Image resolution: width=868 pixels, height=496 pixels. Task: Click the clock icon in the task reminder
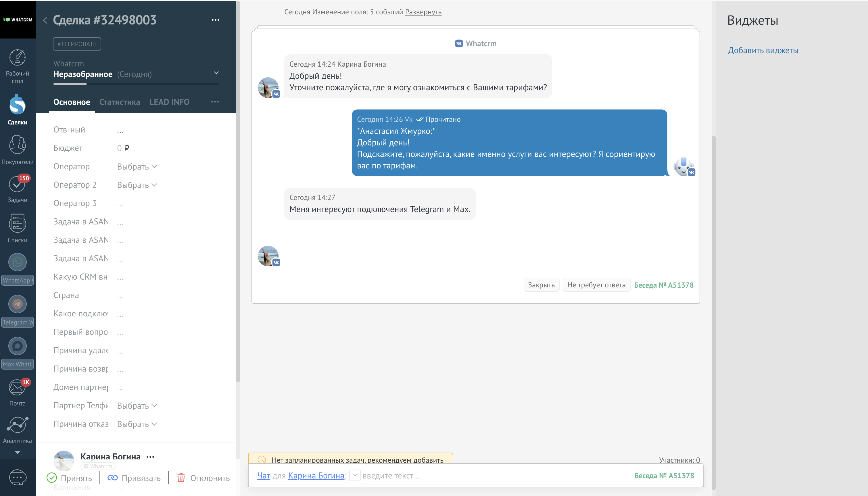tap(262, 460)
